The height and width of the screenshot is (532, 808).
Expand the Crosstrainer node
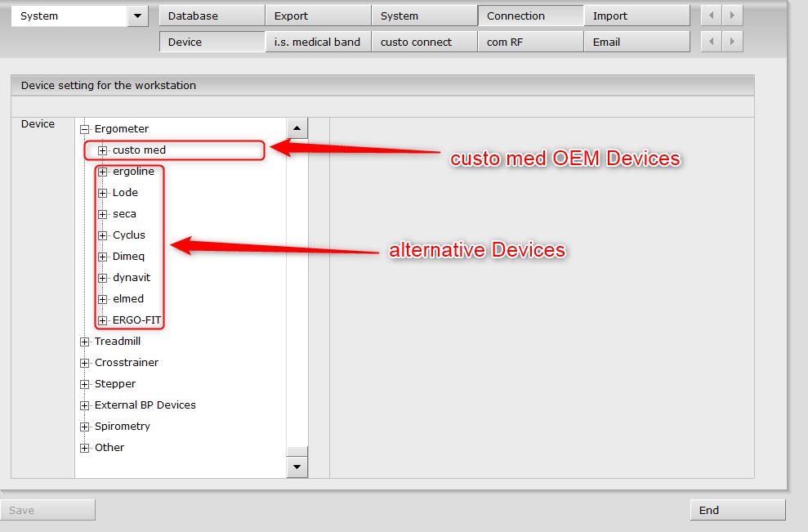coord(84,363)
